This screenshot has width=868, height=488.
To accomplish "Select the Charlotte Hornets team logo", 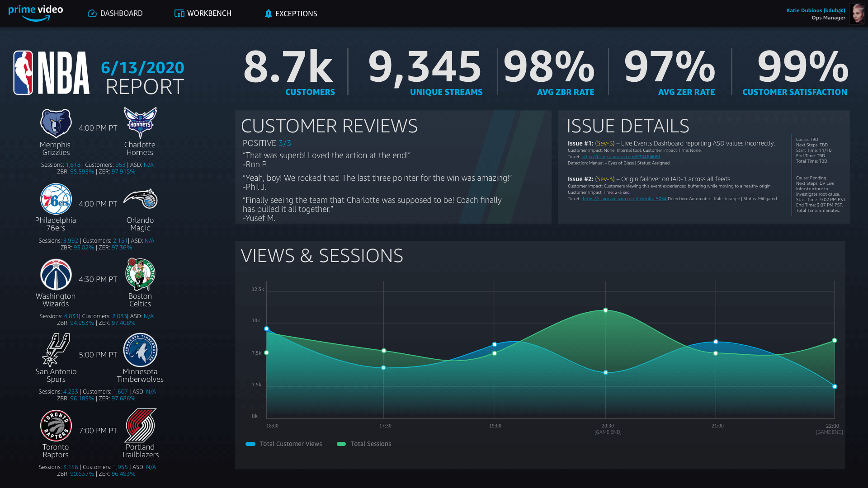I will pyautogui.click(x=140, y=123).
